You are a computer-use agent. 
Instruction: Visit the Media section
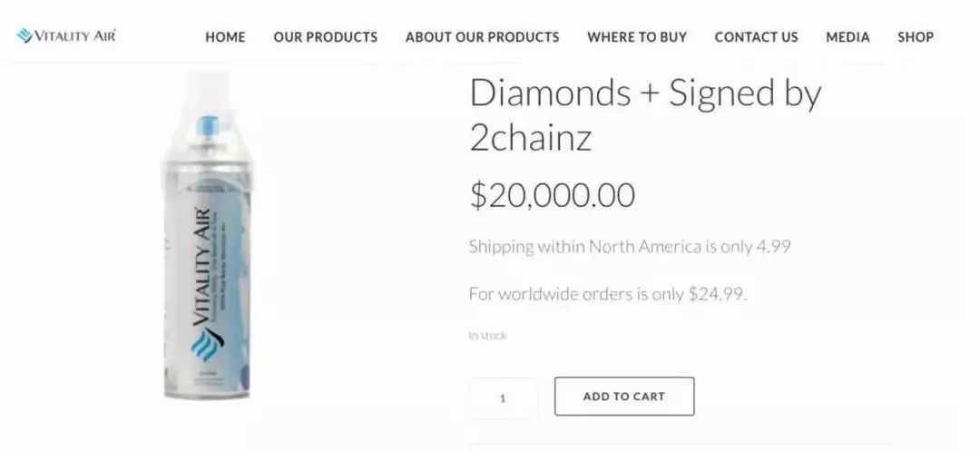848,37
